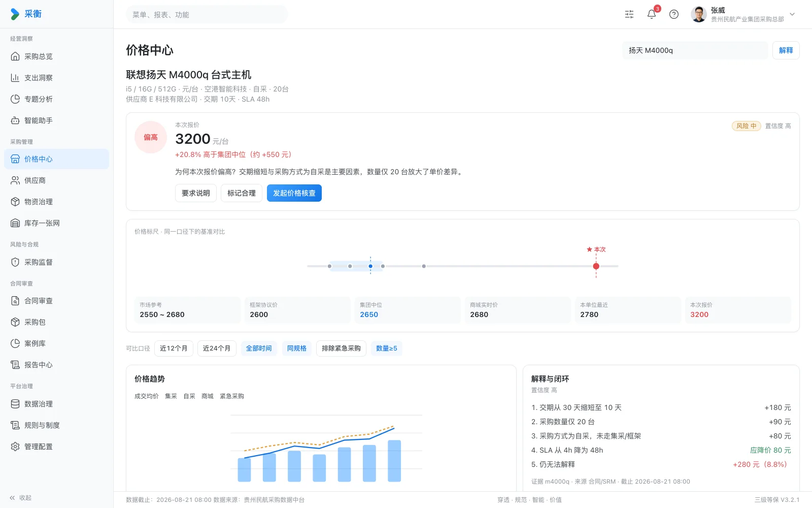
Task: Click the 解释 button
Action: click(x=786, y=50)
